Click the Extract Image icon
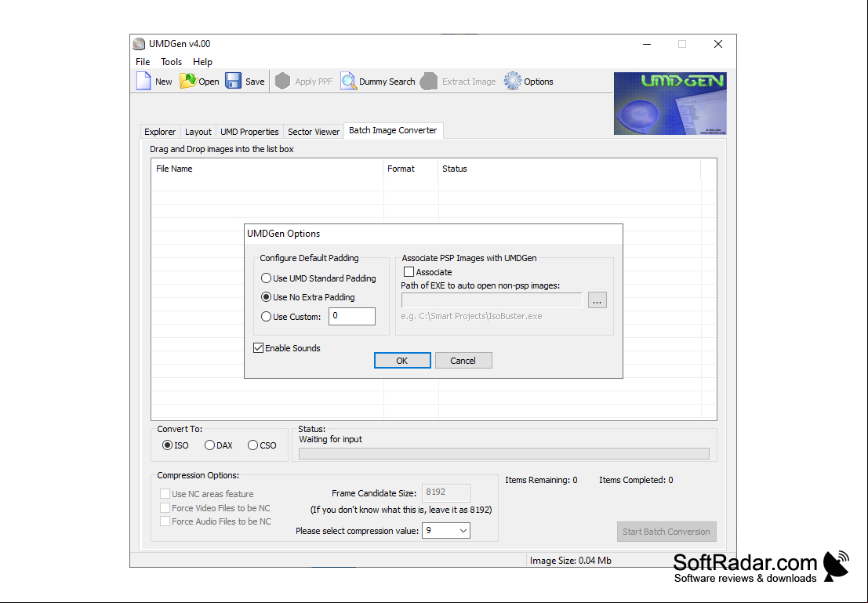This screenshot has height=603, width=868. pyautogui.click(x=428, y=81)
